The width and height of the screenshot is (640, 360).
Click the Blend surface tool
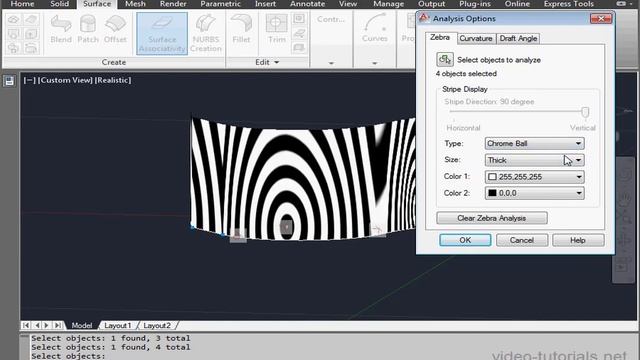coord(61,29)
